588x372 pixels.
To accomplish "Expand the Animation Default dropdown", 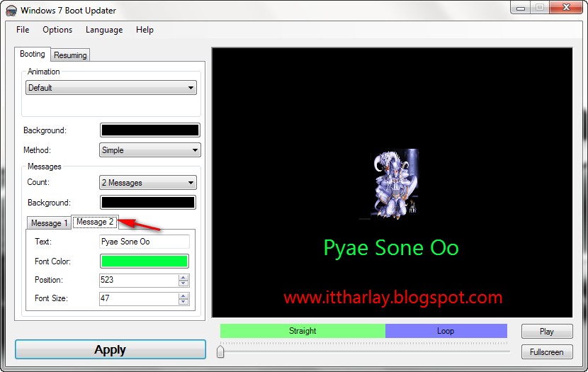I will pyautogui.click(x=111, y=88).
